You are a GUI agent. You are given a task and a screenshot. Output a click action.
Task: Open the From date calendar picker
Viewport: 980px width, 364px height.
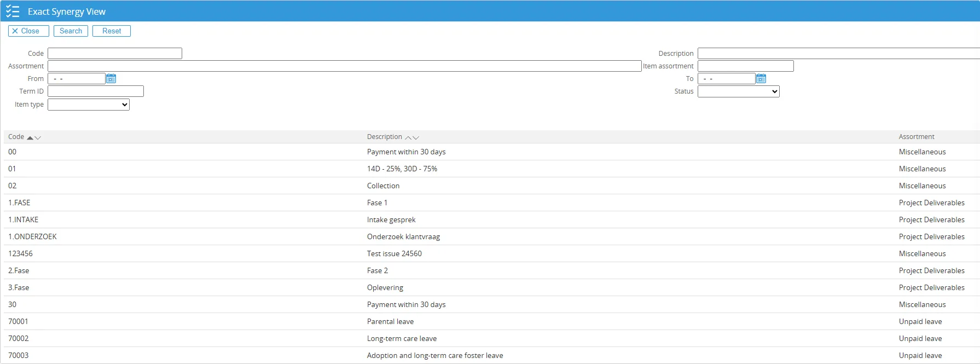pyautogui.click(x=111, y=79)
